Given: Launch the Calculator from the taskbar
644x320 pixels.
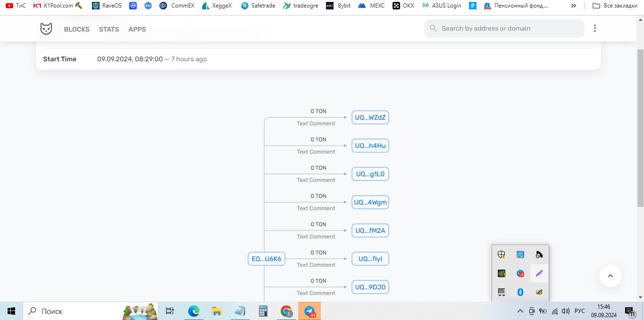Looking at the screenshot, I should (x=263, y=311).
